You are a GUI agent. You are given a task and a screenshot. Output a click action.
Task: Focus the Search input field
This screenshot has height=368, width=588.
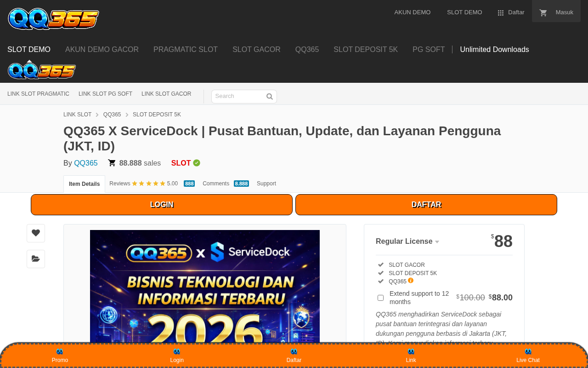(239, 97)
